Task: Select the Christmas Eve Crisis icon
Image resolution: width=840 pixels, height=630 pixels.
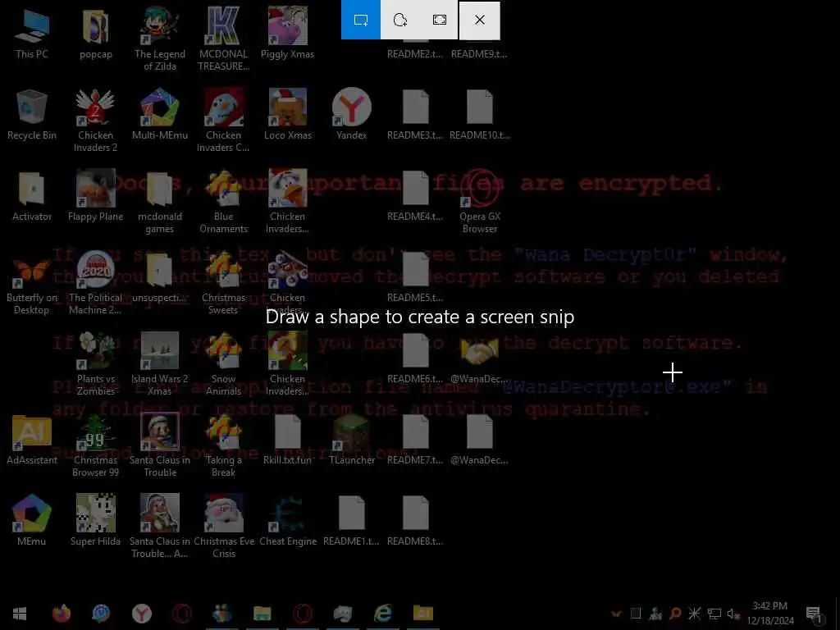Action: tap(223, 526)
